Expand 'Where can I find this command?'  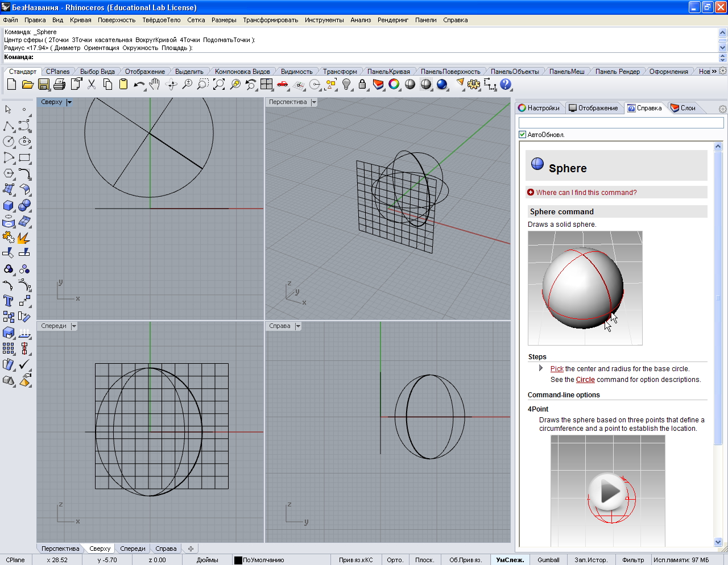point(586,193)
